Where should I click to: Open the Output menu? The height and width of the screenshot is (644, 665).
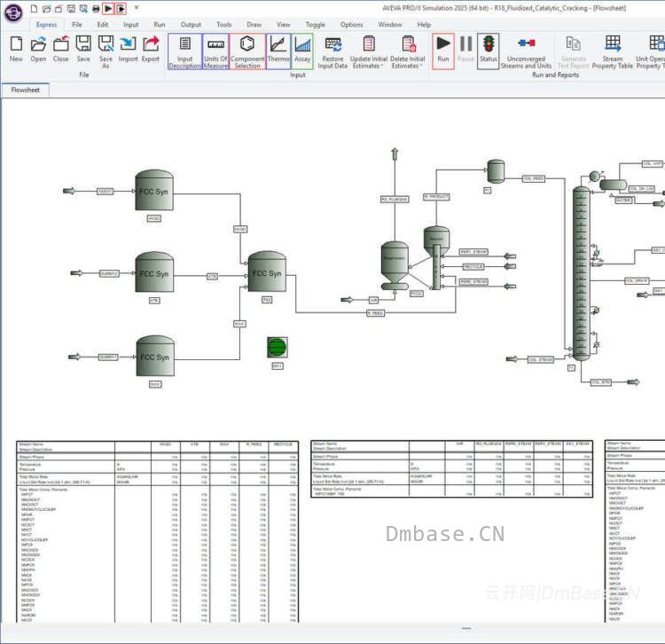point(191,25)
